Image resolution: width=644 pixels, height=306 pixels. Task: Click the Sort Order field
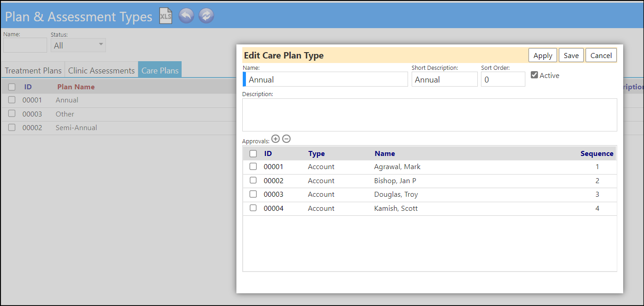point(503,79)
